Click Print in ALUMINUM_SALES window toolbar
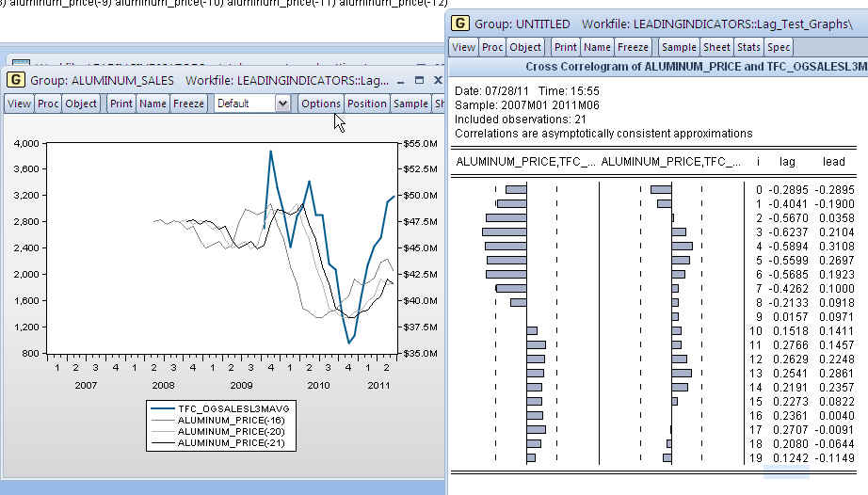This screenshot has width=868, height=495. tap(121, 104)
